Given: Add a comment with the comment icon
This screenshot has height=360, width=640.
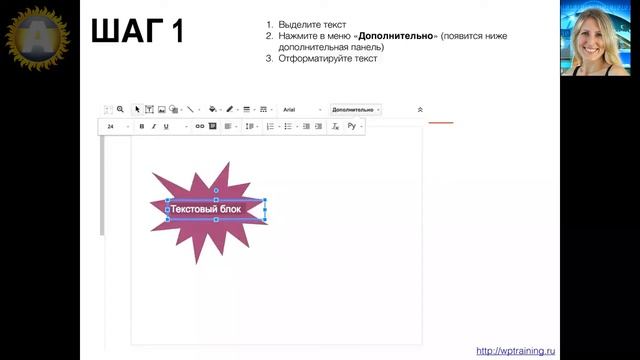Looking at the screenshot, I should click(212, 126).
